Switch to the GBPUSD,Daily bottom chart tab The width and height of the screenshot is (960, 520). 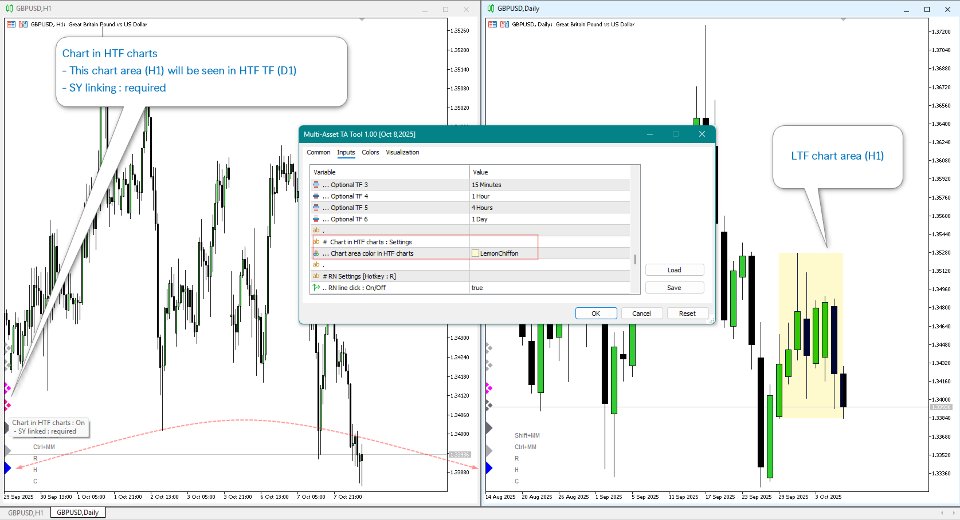pyautogui.click(x=77, y=513)
